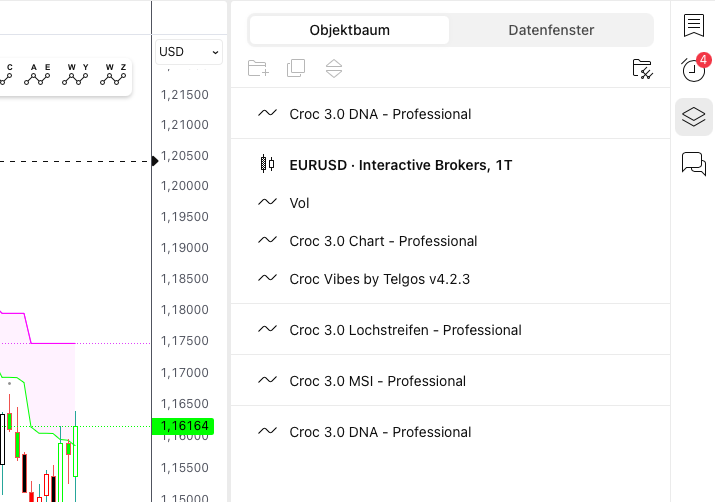Switch to the Datenfenster tab

[x=551, y=30]
